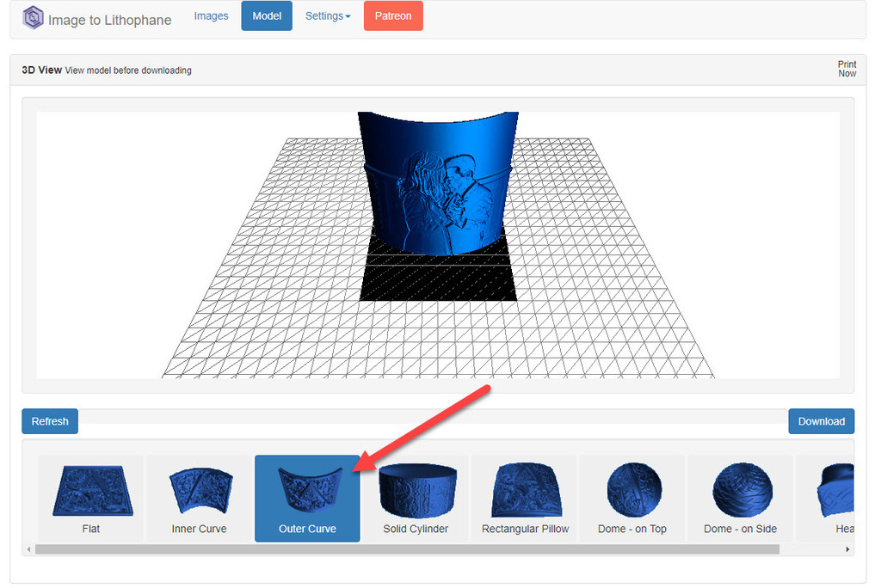The width and height of the screenshot is (881, 588).
Task: Click the scrollbar left arrow
Action: click(x=28, y=549)
